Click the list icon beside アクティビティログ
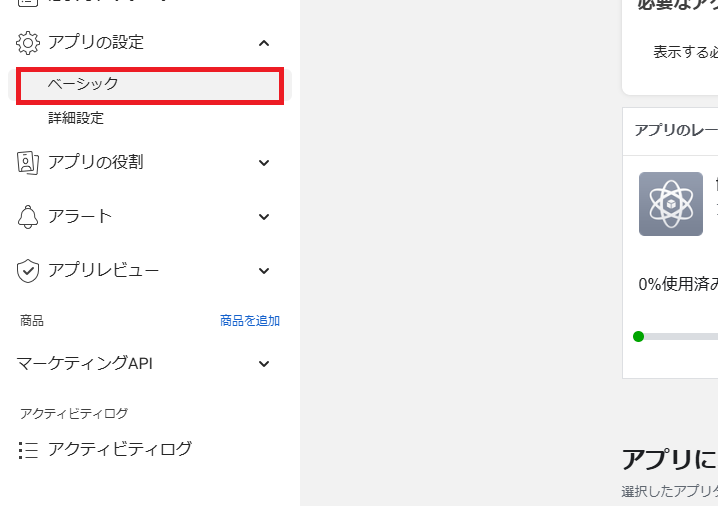718x506 pixels. (28, 450)
